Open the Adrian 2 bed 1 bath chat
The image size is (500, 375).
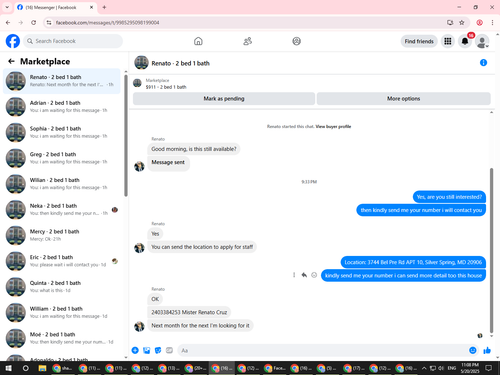[x=62, y=107]
